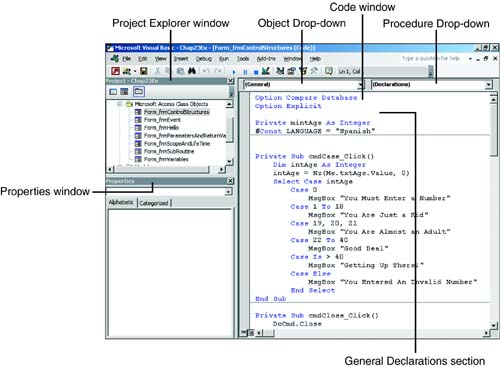Click the Properties Window toolbar icon

292,71
